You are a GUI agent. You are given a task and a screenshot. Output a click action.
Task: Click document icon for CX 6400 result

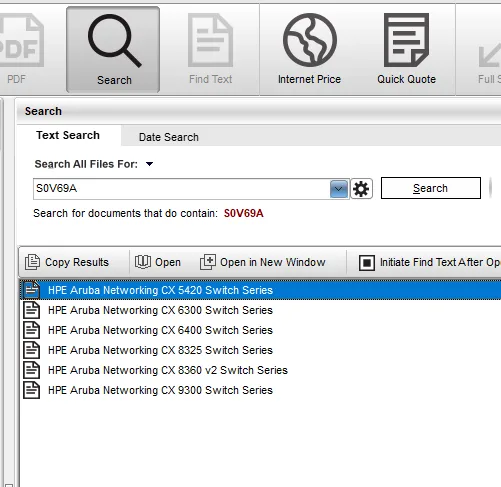coord(32,330)
